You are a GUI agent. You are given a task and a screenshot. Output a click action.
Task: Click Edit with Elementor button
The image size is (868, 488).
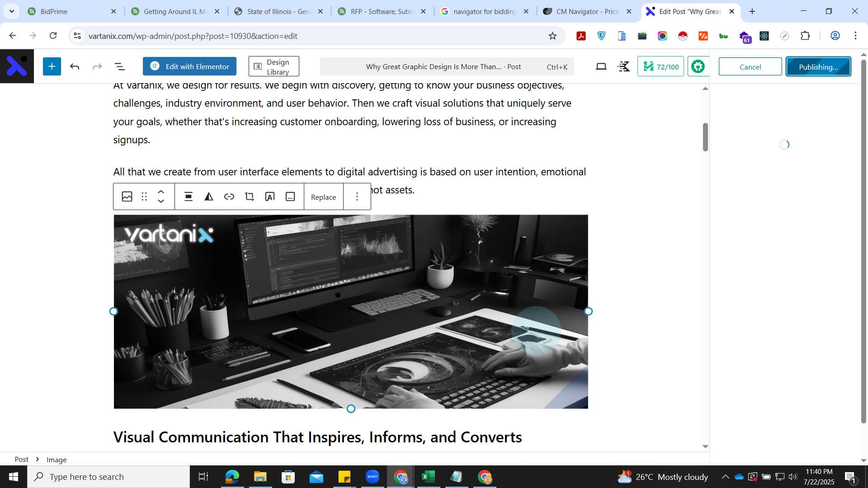pos(189,66)
